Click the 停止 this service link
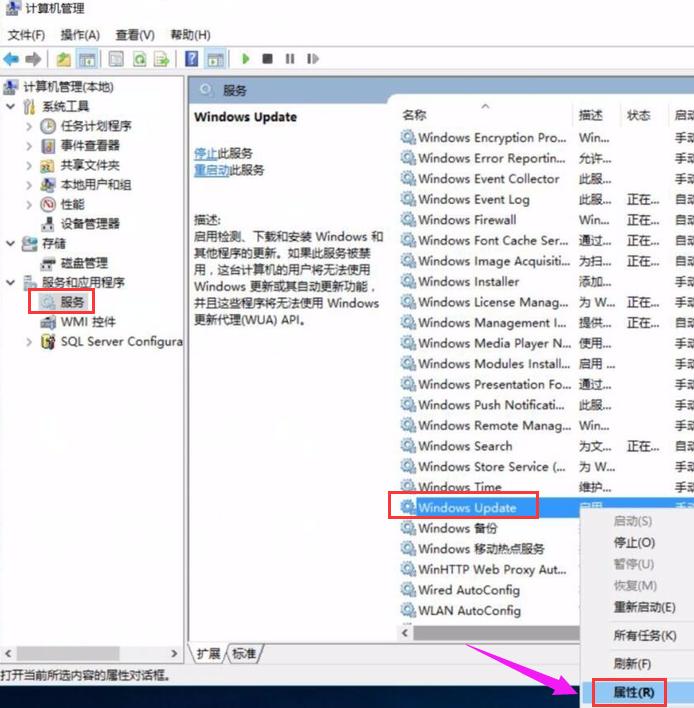The image size is (694, 708). (x=204, y=153)
